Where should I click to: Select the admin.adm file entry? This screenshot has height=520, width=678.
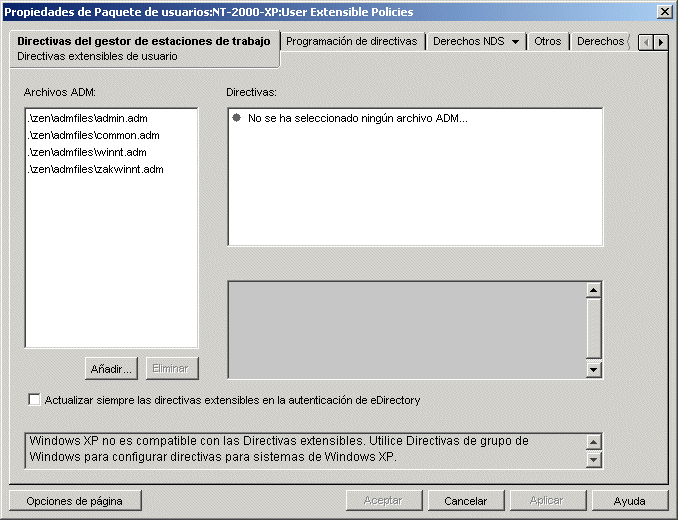click(88, 118)
